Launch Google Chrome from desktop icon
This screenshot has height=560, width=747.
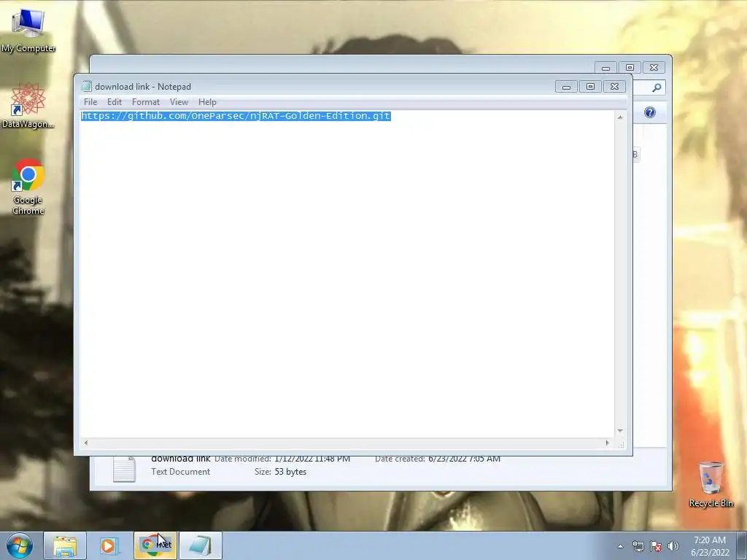tap(28, 186)
